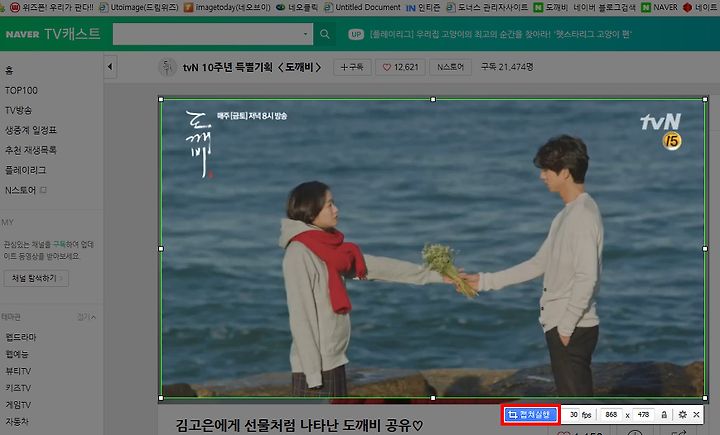The image size is (720, 435).
Task: Close the capture toolbar with X
Action: coord(696,415)
